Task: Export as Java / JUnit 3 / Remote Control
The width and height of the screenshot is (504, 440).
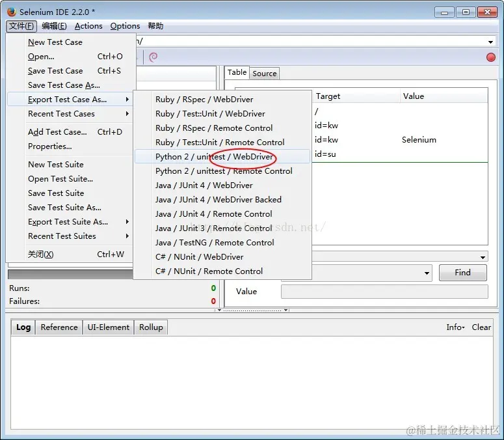Action: pos(222,228)
